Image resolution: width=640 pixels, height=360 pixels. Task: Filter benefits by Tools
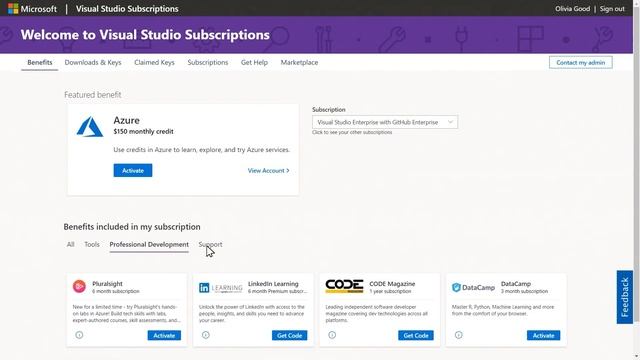(x=92, y=244)
